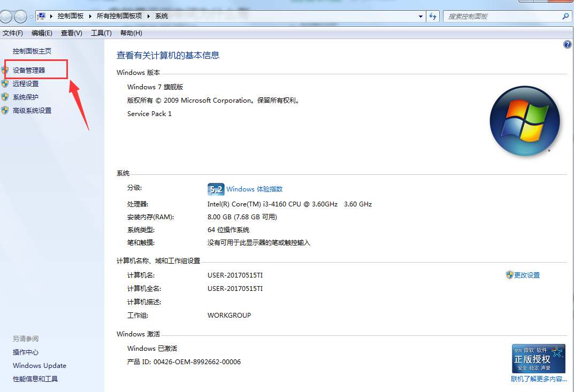This screenshot has height=392, width=574.
Task: Click the blue Help question mark icon
Action: 568,44
